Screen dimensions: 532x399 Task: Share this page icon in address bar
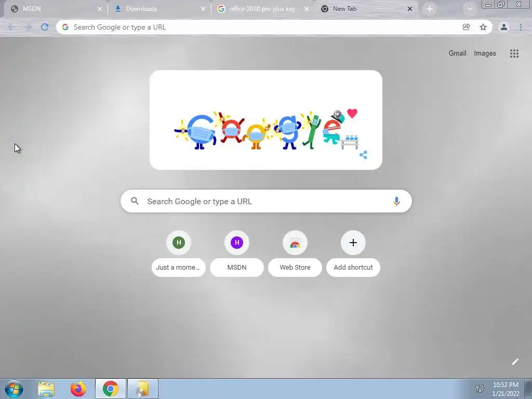tap(466, 27)
